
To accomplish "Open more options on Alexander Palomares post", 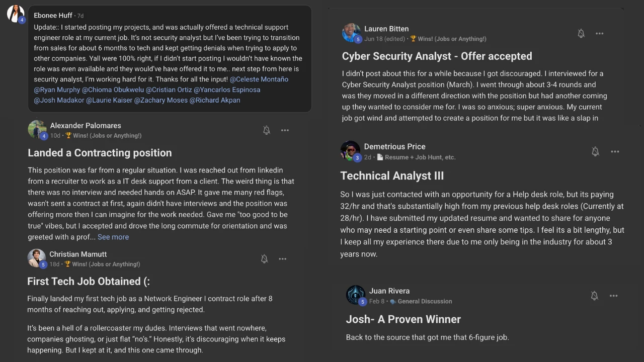I will (x=285, y=130).
